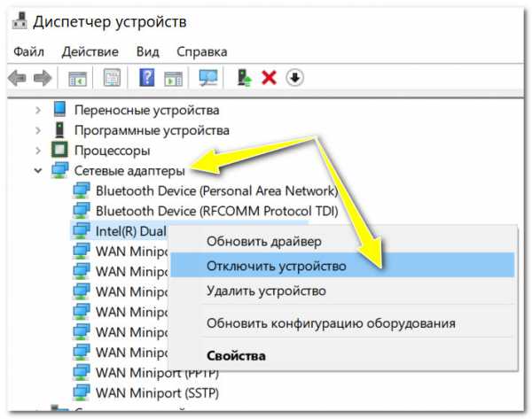Open the Справка menu
The width and height of the screenshot is (532, 419).
click(201, 51)
